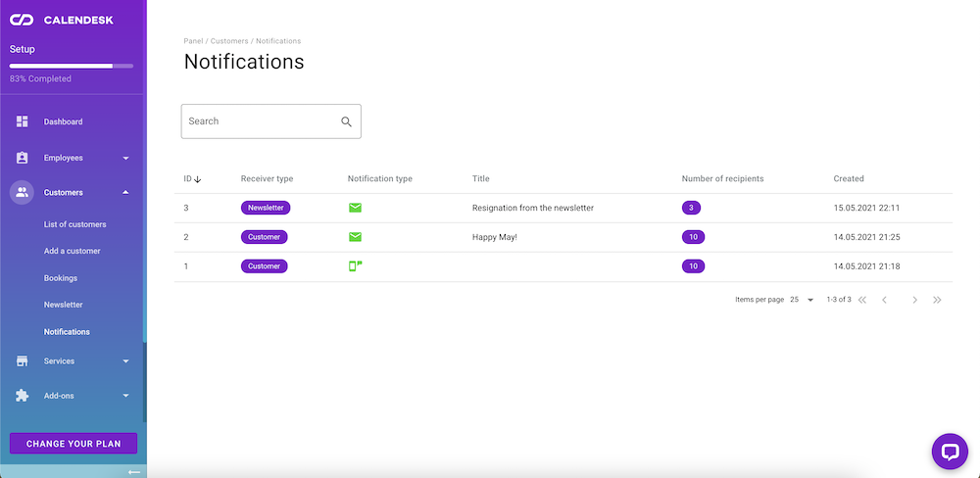980x478 pixels.
Task: Click the Setup label in sidebar
Action: click(22, 49)
